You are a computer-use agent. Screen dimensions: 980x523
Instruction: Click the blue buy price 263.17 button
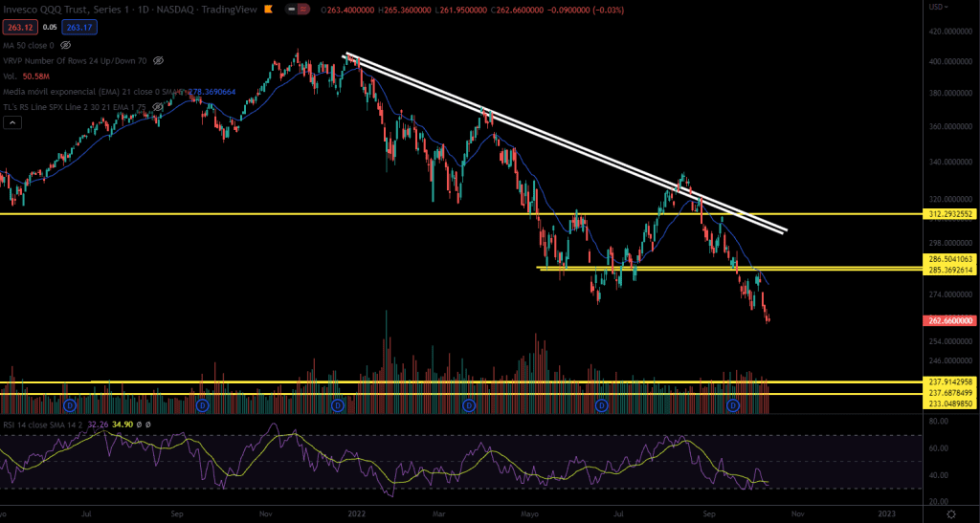pos(78,28)
